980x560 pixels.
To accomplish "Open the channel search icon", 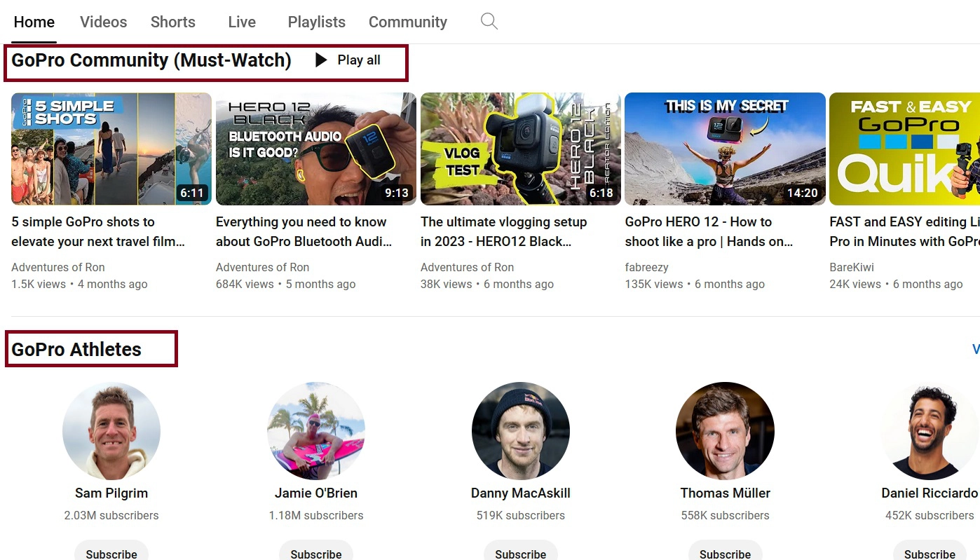I will (x=489, y=22).
